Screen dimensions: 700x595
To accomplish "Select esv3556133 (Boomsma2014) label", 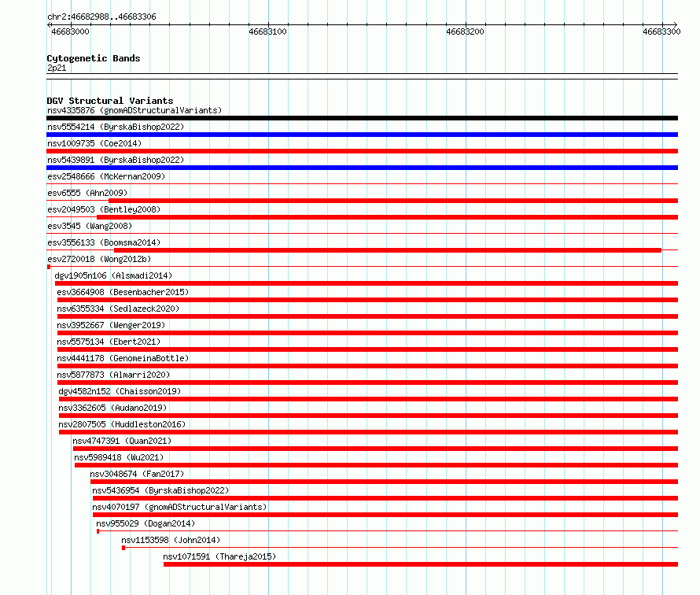I will (104, 242).
